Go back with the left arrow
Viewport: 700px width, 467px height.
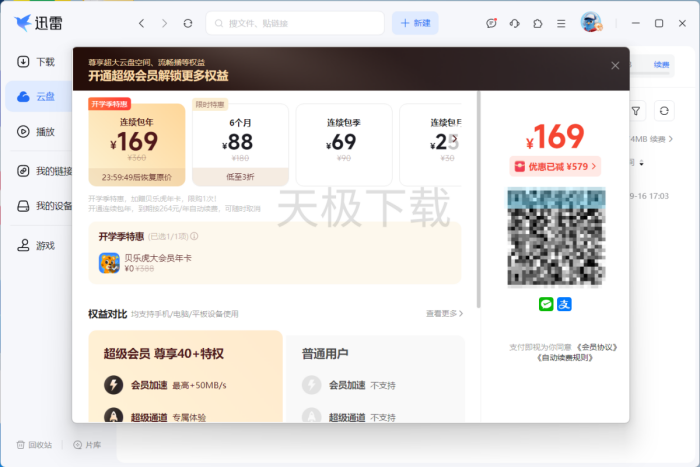(x=142, y=23)
